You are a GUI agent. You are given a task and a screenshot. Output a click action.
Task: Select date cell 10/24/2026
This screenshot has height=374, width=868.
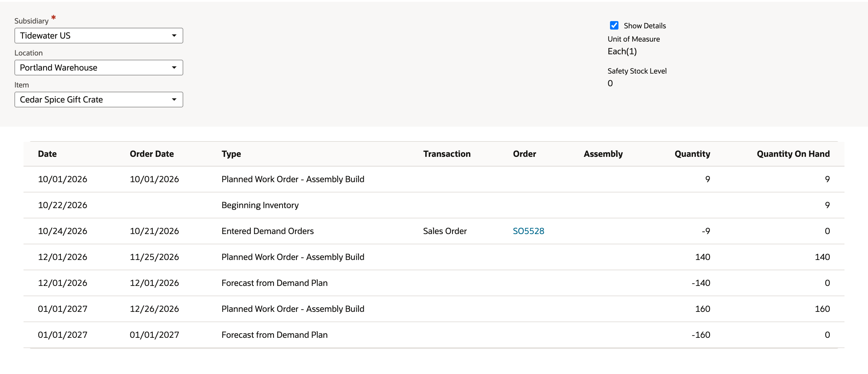click(62, 231)
